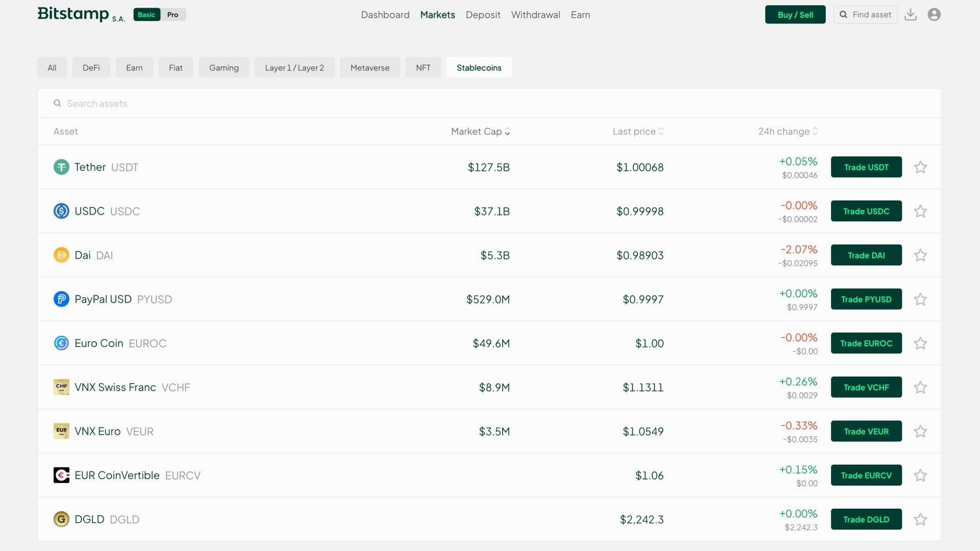Click the Buy / Sell button
980x551 pixels.
pos(795,14)
